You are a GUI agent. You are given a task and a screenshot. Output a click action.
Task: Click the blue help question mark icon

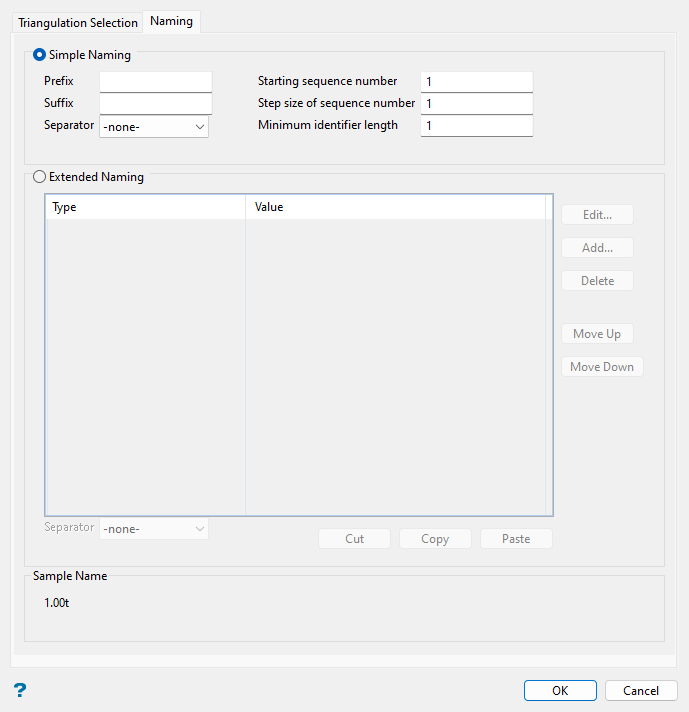click(19, 690)
